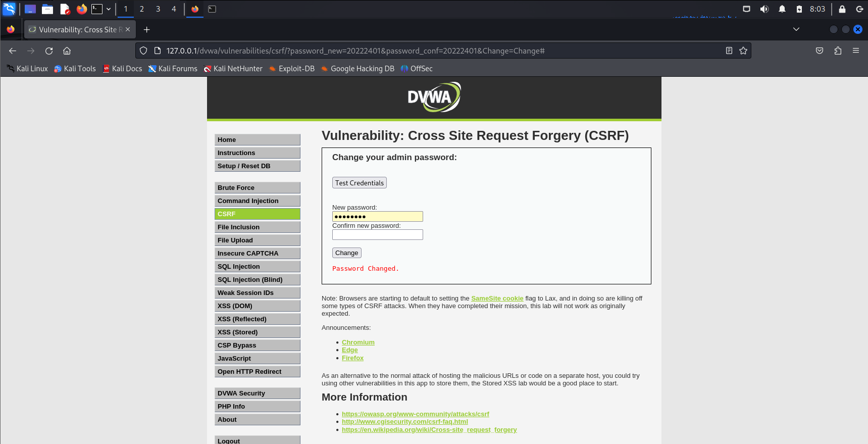Click the Firefox launcher in the top panel
The height and width of the screenshot is (444, 868).
82,9
